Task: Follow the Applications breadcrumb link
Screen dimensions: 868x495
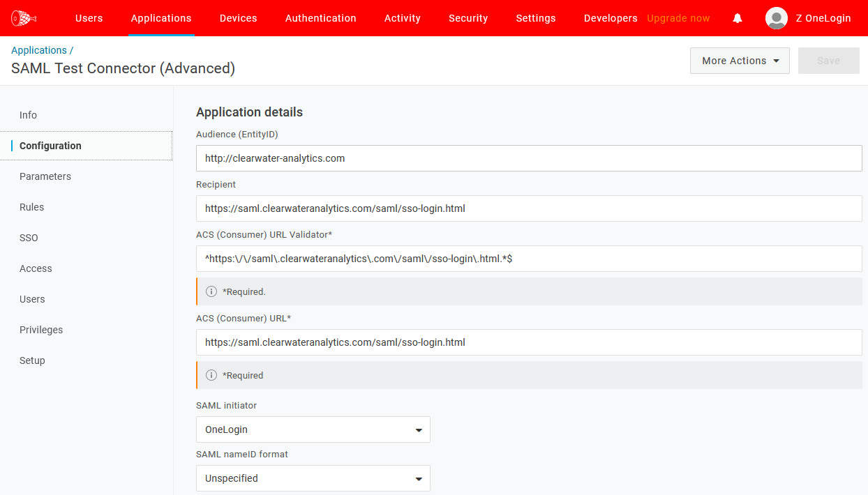Action: click(39, 50)
